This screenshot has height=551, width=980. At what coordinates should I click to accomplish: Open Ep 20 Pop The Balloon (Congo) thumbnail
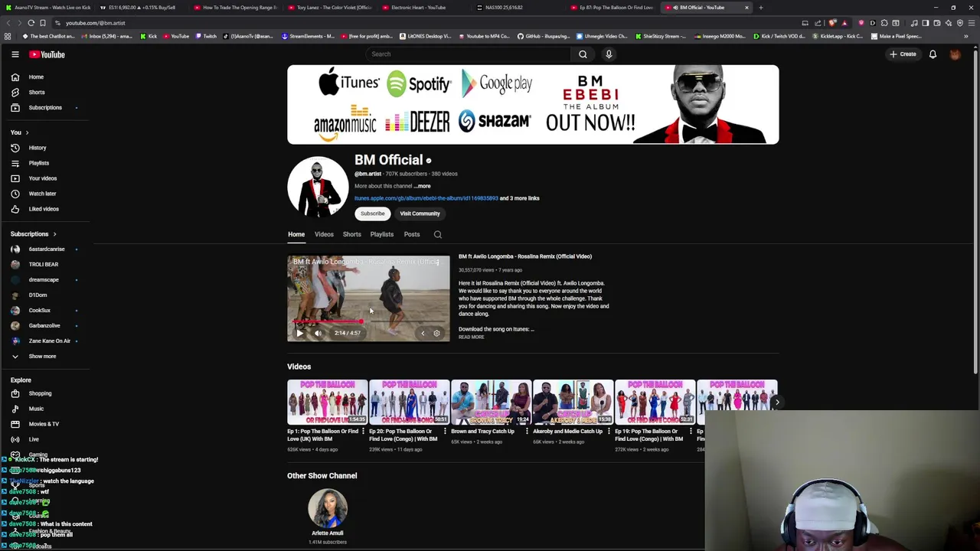click(409, 403)
